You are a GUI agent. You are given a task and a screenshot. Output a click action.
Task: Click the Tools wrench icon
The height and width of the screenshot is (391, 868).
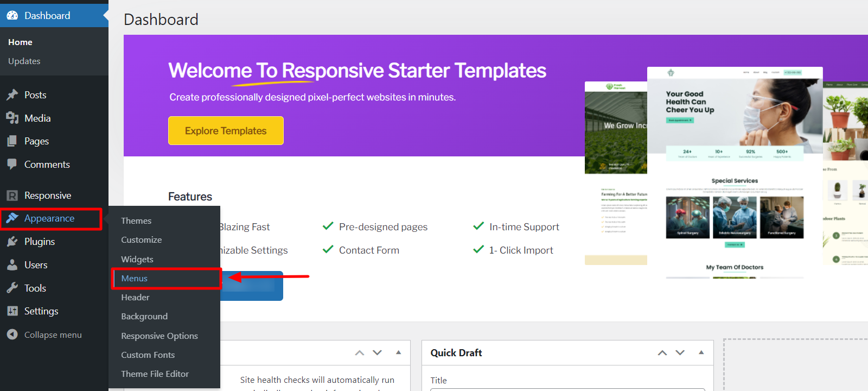(x=12, y=288)
